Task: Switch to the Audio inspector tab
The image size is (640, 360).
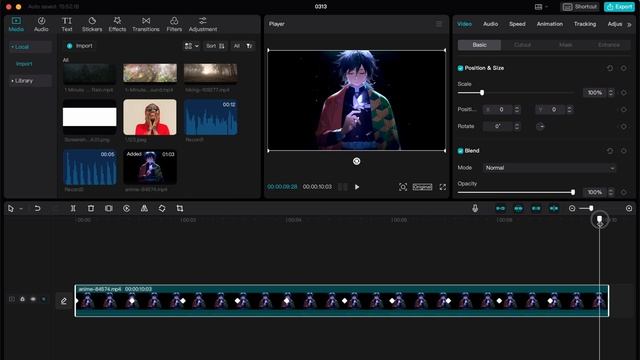Action: 490,24
